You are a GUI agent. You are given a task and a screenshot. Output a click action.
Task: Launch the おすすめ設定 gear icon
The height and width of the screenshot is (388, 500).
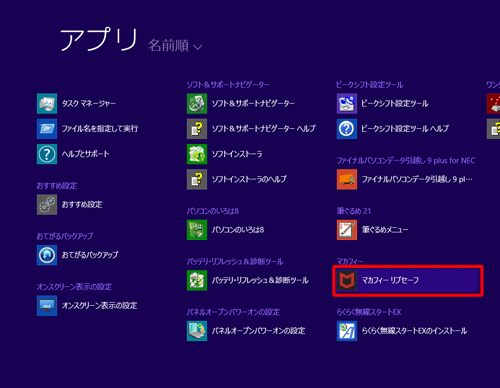point(47,205)
